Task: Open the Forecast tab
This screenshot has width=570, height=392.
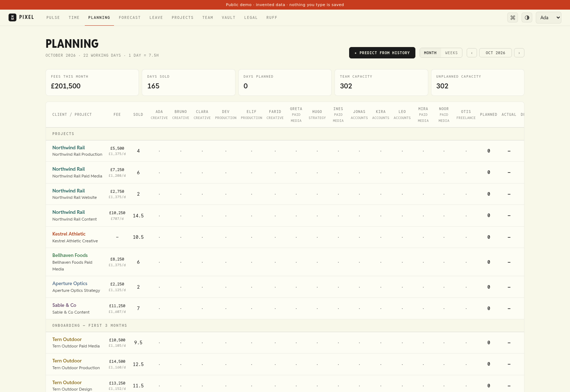Action: [130, 17]
